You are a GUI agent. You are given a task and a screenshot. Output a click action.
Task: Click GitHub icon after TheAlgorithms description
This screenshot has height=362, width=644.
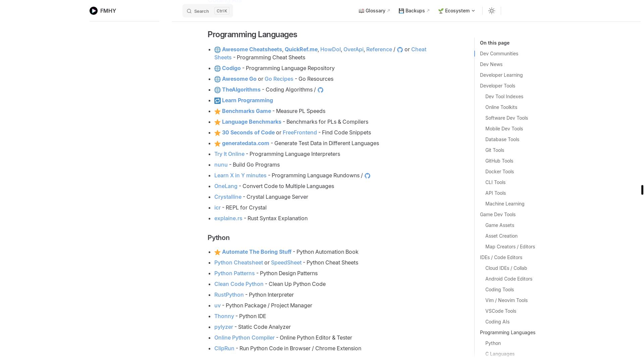(320, 90)
